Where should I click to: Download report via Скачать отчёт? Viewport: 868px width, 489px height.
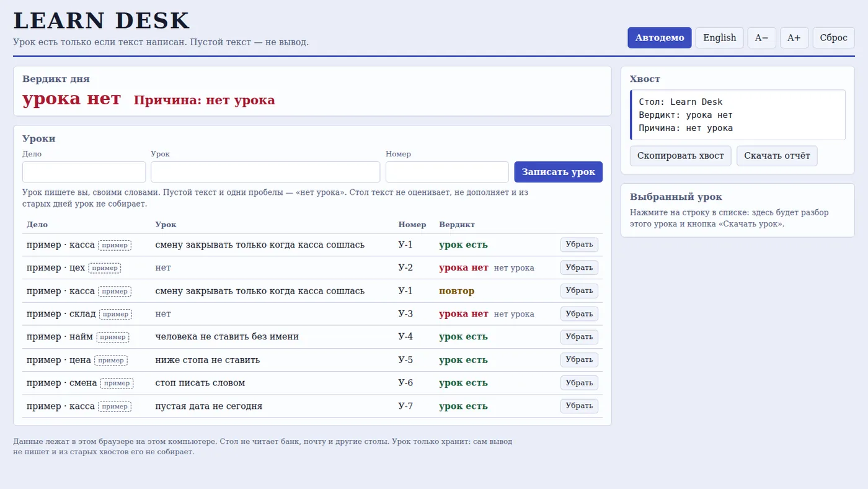click(777, 156)
